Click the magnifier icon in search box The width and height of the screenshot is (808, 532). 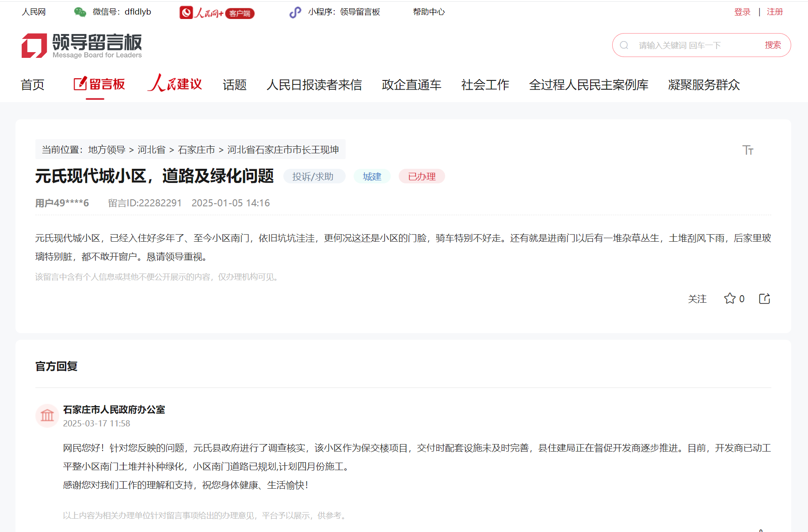click(x=624, y=45)
